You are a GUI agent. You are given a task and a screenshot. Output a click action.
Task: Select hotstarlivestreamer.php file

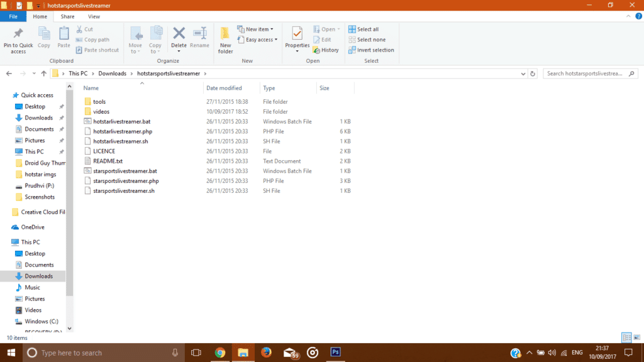tap(123, 131)
